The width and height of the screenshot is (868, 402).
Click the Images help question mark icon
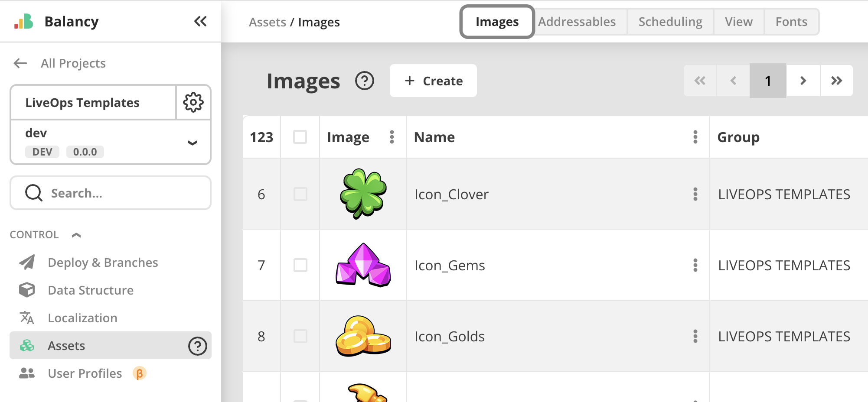point(365,81)
